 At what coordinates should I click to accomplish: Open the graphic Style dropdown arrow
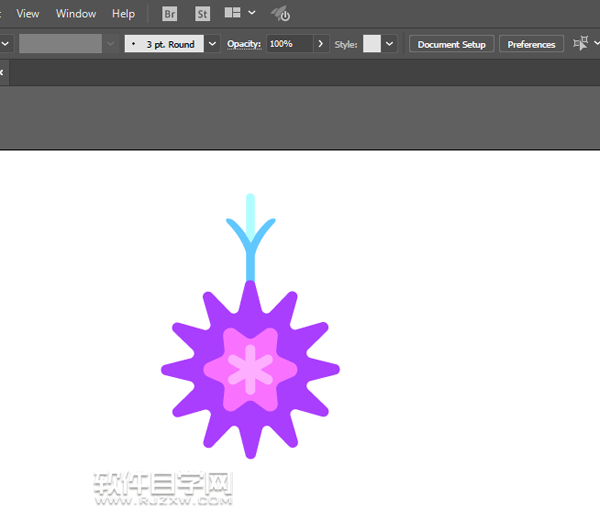click(x=390, y=44)
